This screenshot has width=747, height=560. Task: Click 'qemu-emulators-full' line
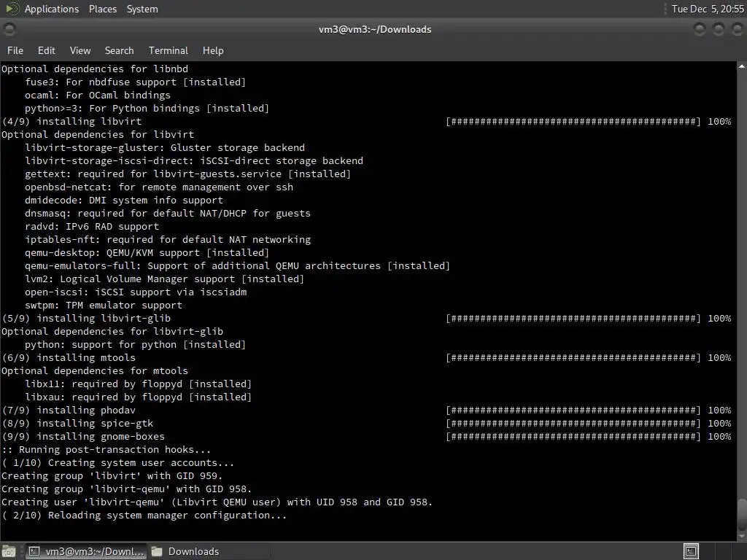[x=237, y=265]
